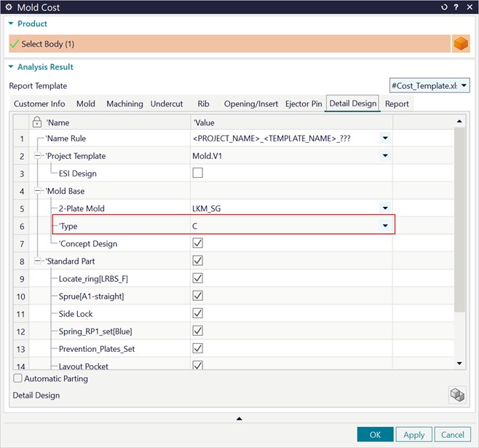The image size is (479, 448).
Task: Collapse the Project Template tree node
Action: (38, 156)
